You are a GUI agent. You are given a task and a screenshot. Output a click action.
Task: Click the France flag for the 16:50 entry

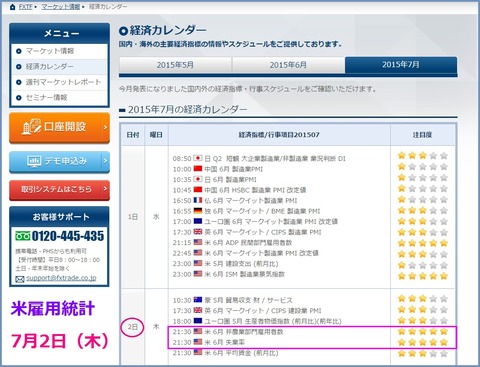coord(198,200)
